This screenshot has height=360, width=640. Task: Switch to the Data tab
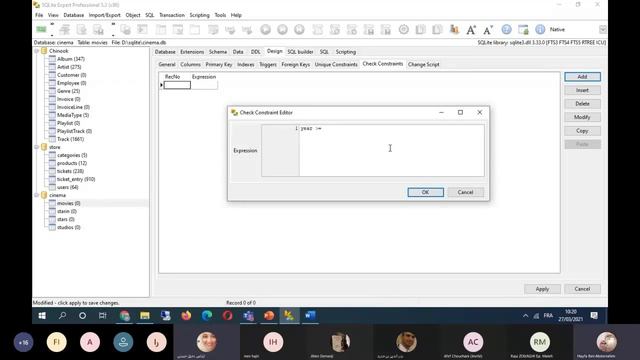click(x=238, y=52)
